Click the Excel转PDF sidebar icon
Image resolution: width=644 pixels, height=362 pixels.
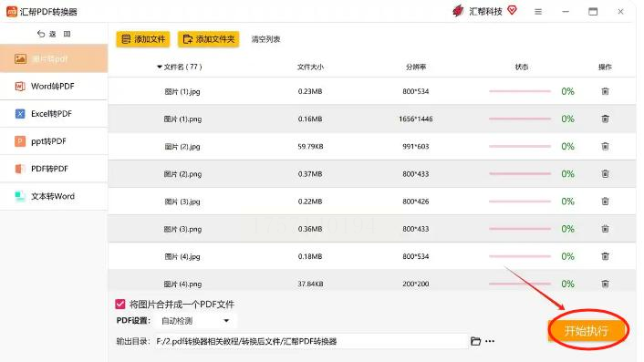pos(20,114)
